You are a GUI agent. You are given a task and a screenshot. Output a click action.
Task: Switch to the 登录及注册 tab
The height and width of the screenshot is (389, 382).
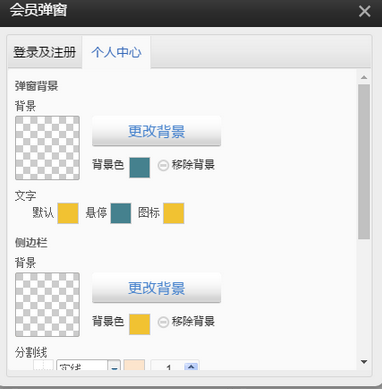tap(45, 52)
